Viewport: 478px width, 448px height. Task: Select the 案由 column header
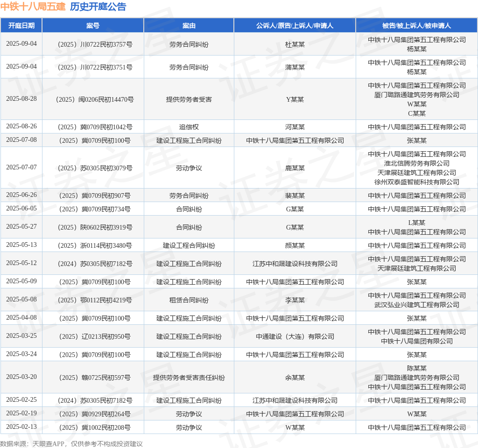(189, 26)
